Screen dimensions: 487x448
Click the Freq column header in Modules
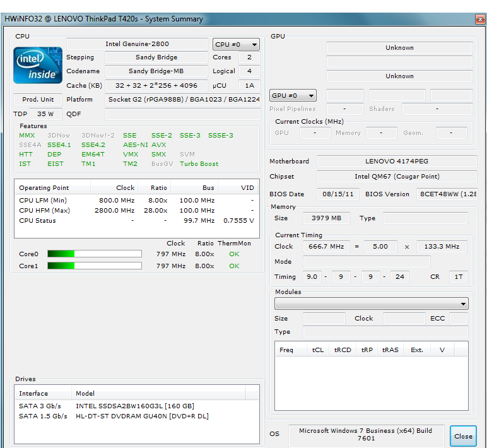pos(291,350)
